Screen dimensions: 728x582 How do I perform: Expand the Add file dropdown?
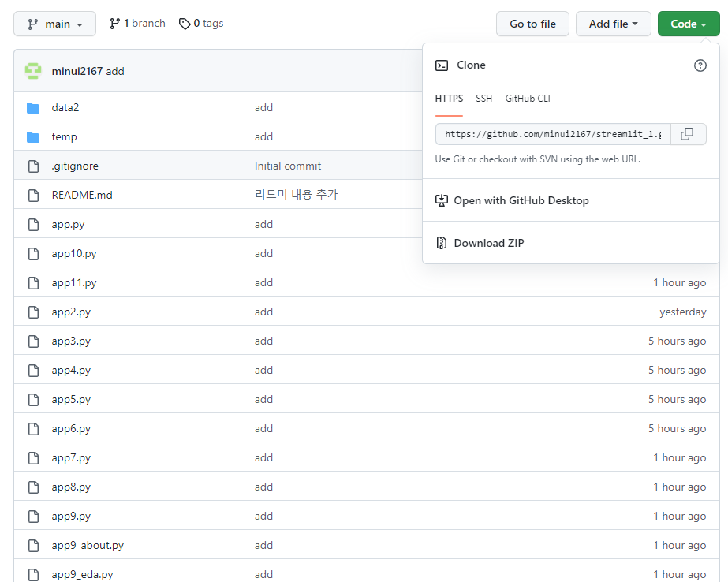click(614, 24)
